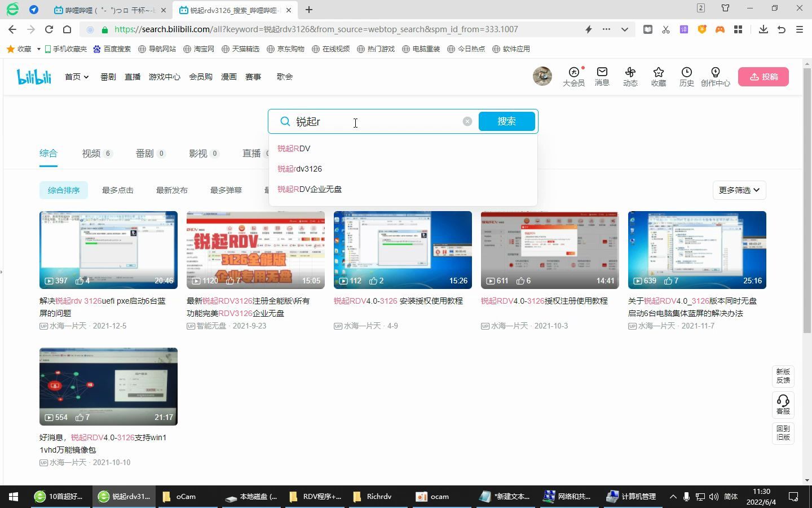Open the 动态 activity feed icon
This screenshot has width=812, height=508.
(630, 76)
